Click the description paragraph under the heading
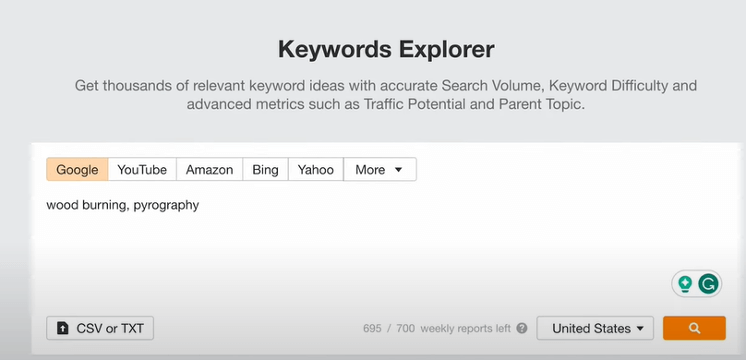 pos(386,95)
